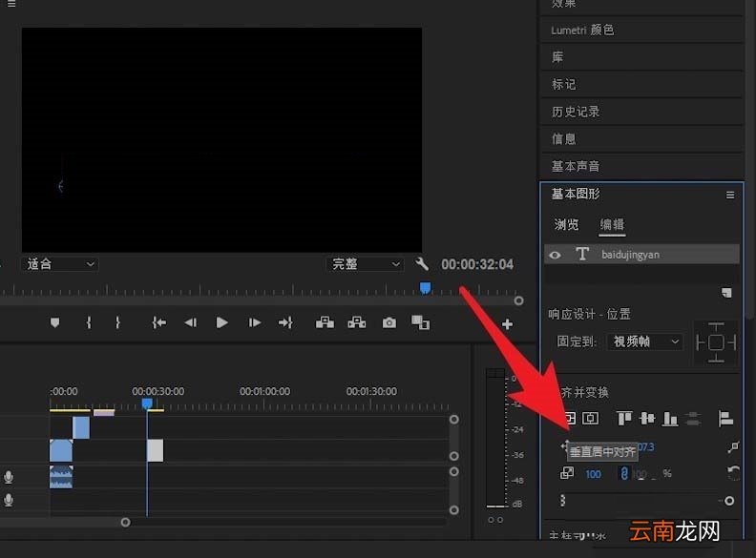Screen dimensions: 756x558
Task: Toggle the center pin square
Action: point(716,342)
